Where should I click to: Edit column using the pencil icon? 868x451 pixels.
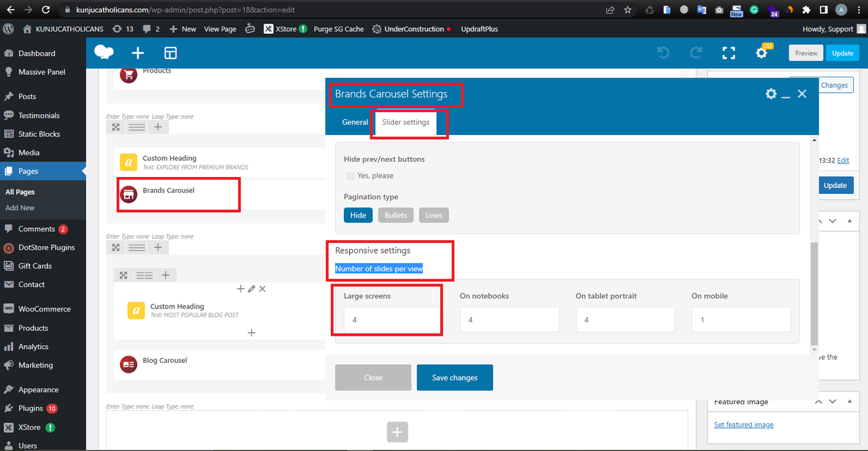(x=251, y=289)
